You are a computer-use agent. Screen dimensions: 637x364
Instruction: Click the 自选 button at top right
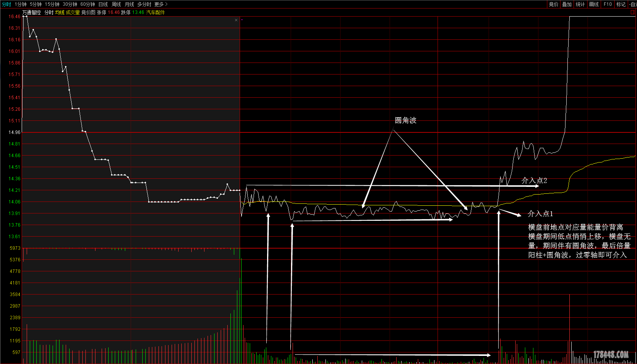pos(633,4)
